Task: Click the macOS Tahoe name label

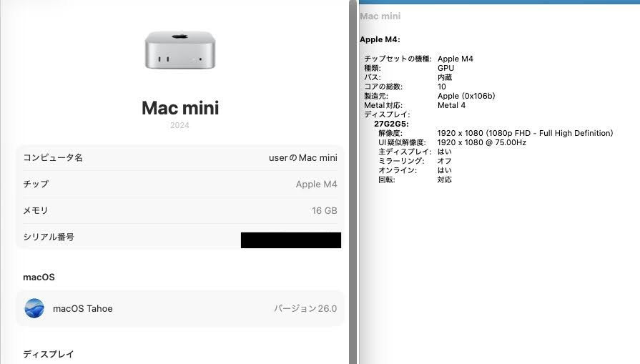Action: coord(82,309)
